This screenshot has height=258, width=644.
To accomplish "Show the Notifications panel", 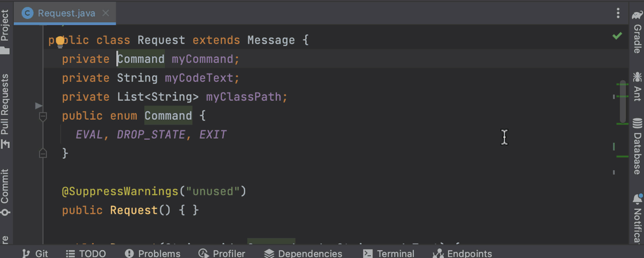I will pos(637,218).
